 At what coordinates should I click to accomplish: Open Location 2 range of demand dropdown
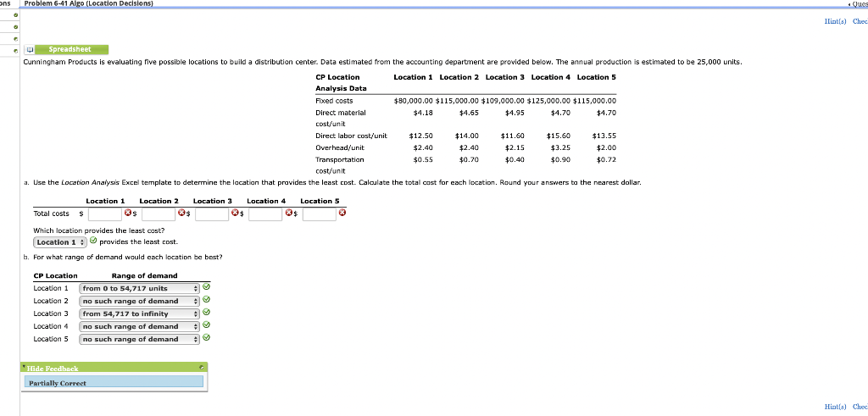(140, 301)
